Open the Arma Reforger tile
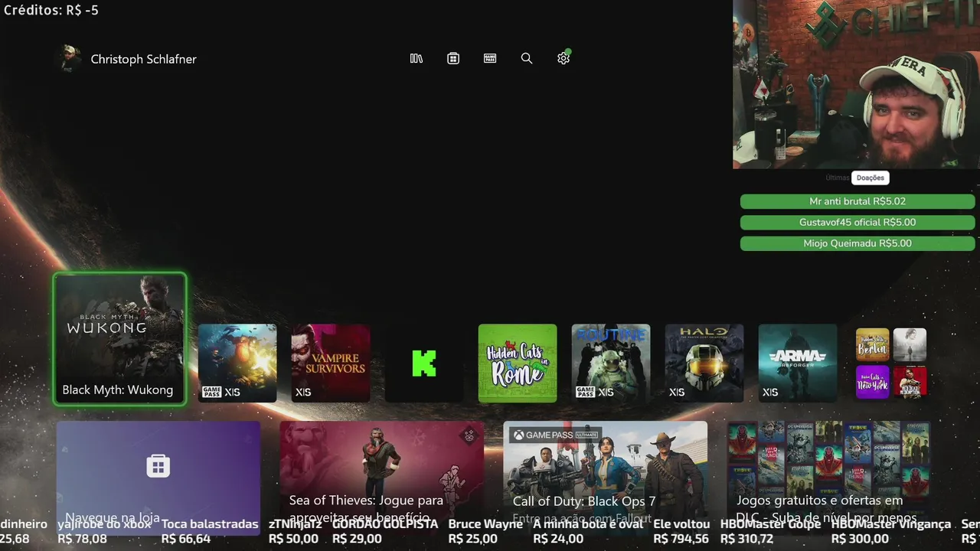Screen dimensions: 980x551 tap(798, 363)
